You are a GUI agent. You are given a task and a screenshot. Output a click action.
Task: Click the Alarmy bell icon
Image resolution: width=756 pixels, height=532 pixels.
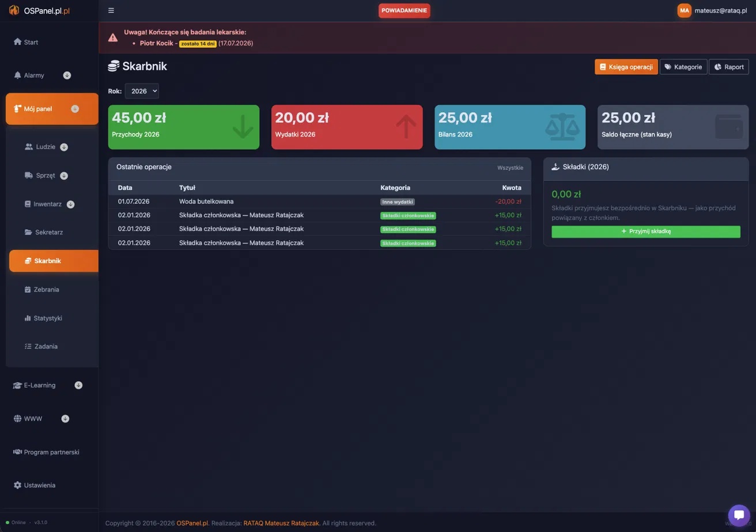point(17,75)
